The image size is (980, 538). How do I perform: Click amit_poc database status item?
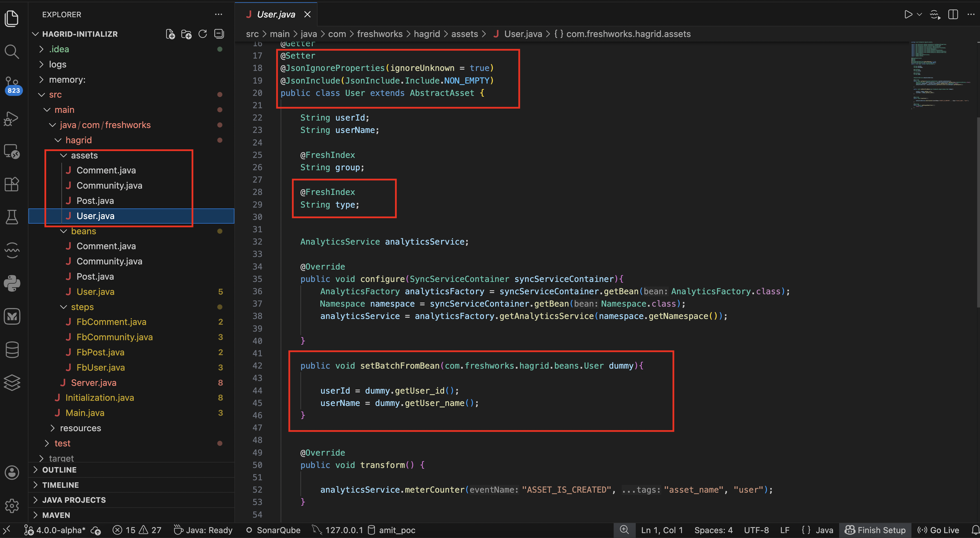[392, 530]
